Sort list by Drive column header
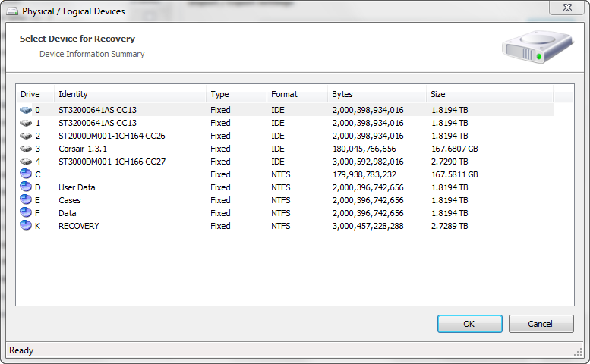 [x=35, y=94]
